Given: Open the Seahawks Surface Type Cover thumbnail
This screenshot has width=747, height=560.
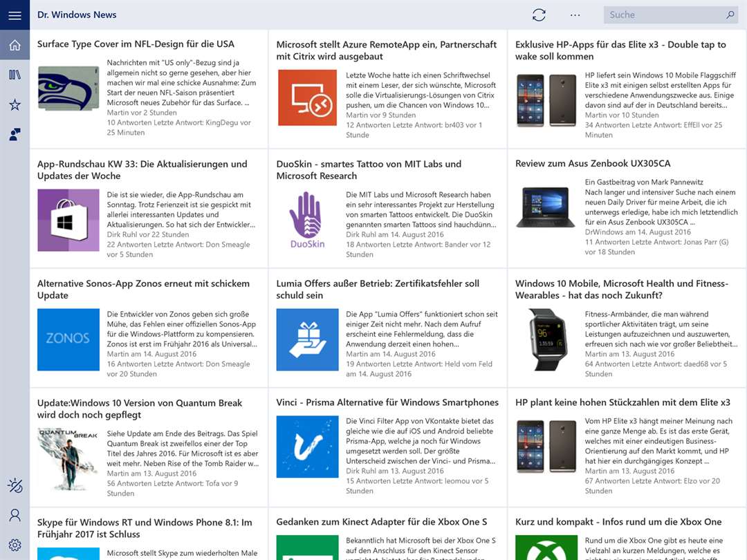Looking at the screenshot, I should tap(68, 88).
